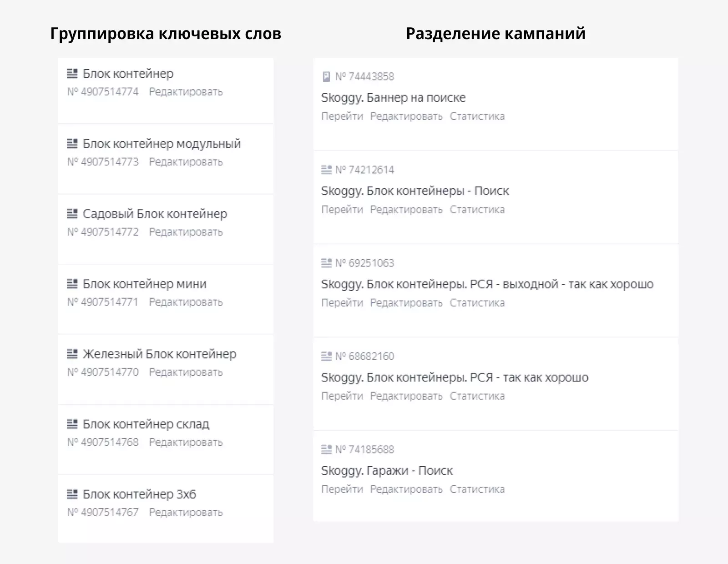
Task: Click the icon next to "Железный Блок контейнер"
Action: (x=73, y=353)
